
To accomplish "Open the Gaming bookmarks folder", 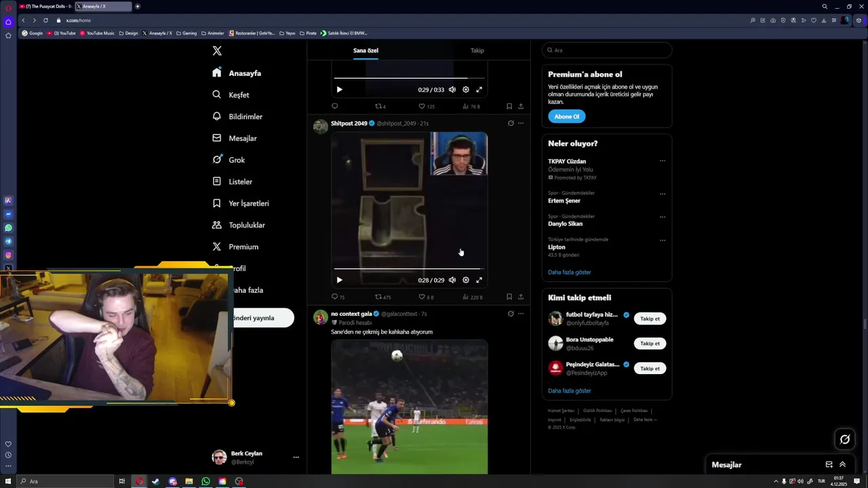I will click(186, 33).
